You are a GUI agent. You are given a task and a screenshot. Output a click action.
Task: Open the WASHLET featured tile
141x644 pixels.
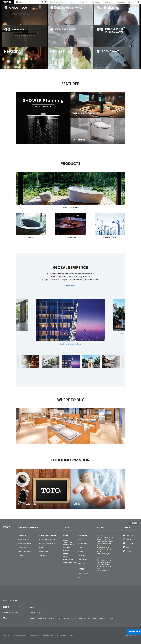pos(98,131)
